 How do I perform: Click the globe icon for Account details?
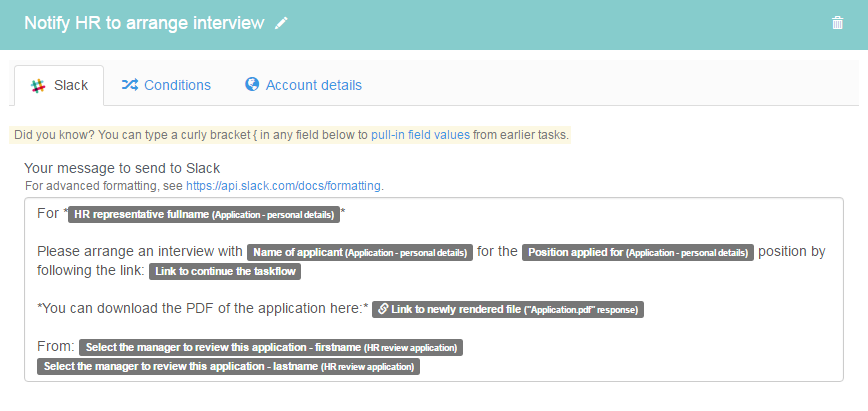pyautogui.click(x=252, y=84)
